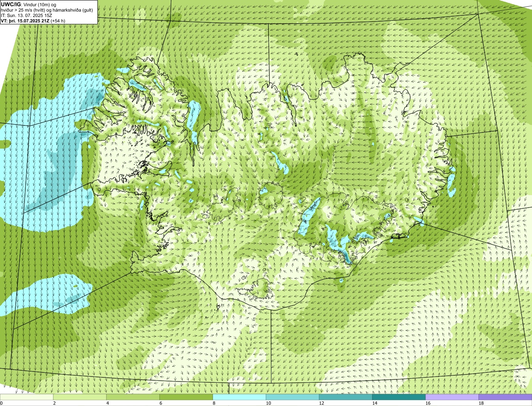Select the '16' tick label on the color scale
Screen dimensions: 532x406
428,403
